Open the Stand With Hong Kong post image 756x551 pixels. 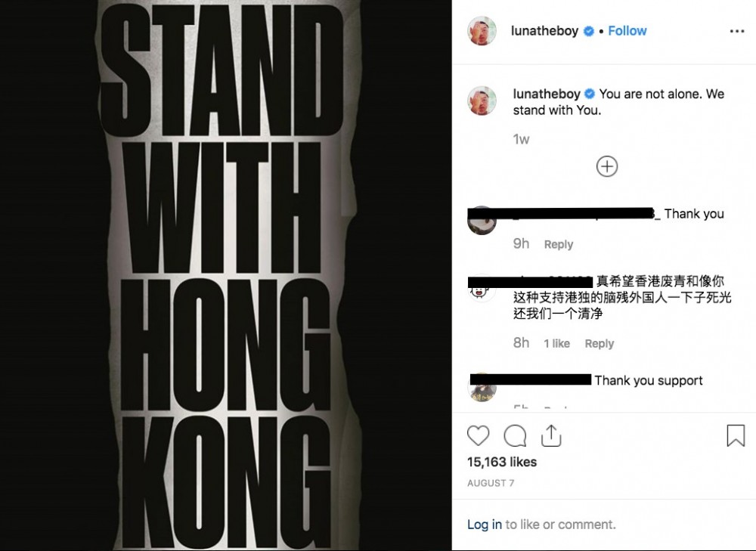[x=225, y=275]
